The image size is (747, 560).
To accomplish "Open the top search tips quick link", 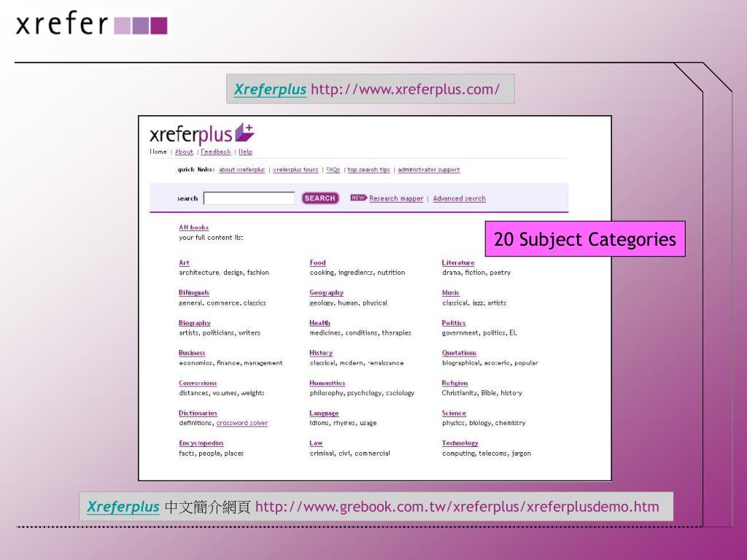I will pos(368,169).
